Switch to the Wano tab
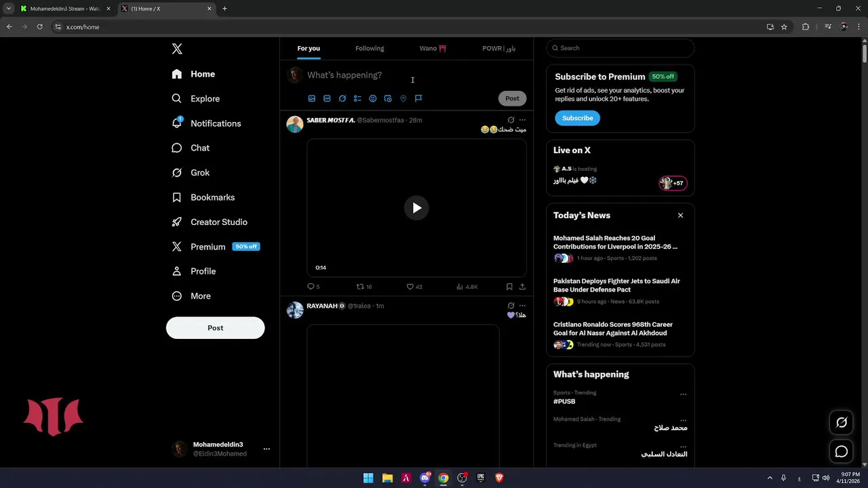 (x=433, y=48)
